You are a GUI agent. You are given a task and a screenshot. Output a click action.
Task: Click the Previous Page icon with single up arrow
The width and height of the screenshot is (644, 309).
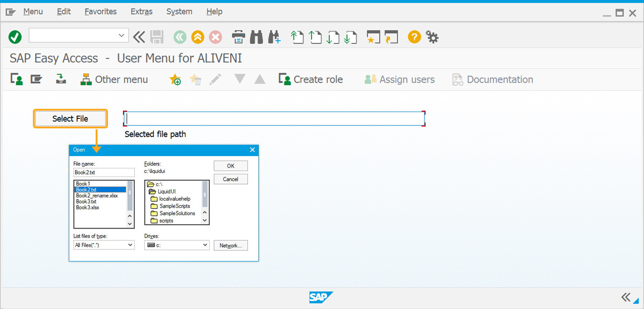tap(316, 36)
